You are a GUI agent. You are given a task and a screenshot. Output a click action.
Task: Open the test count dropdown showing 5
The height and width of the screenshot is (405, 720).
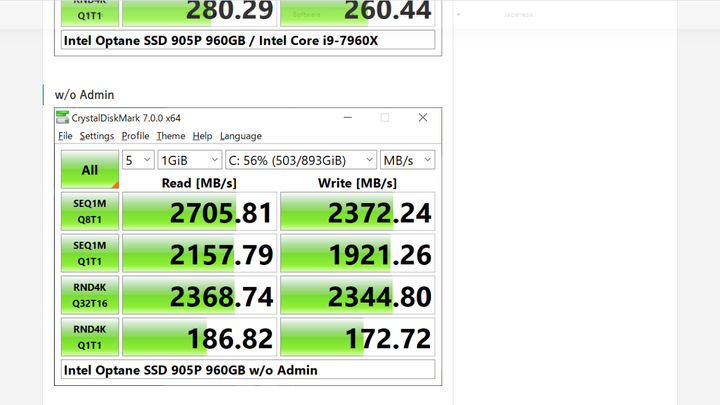coord(138,160)
